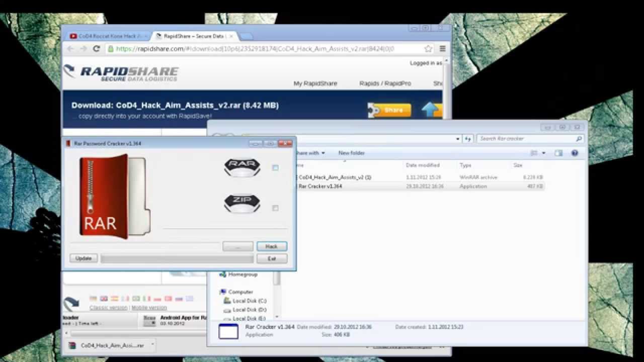644x362 pixels.
Task: Open the views options dropdown arrow
Action: click(x=543, y=153)
